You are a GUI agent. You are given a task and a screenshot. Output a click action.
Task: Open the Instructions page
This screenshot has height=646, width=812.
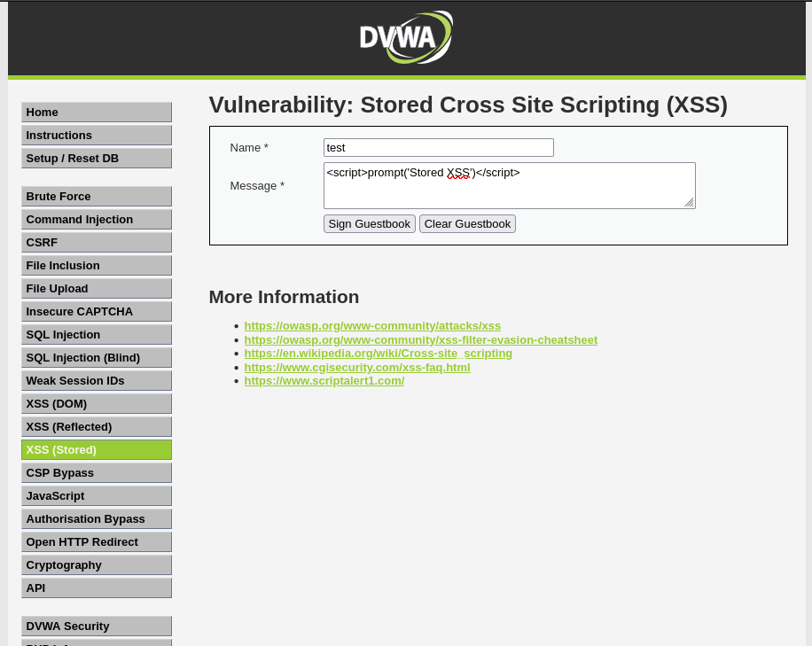pos(96,135)
